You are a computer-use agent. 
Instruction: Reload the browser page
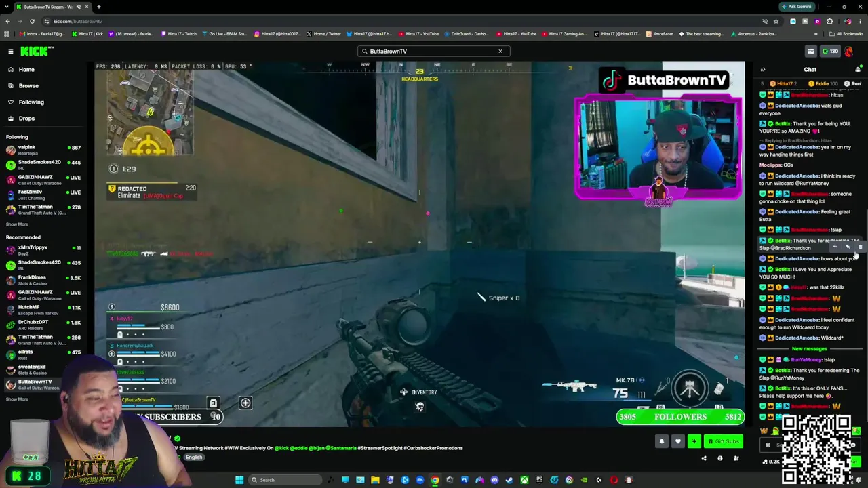pos(31,21)
